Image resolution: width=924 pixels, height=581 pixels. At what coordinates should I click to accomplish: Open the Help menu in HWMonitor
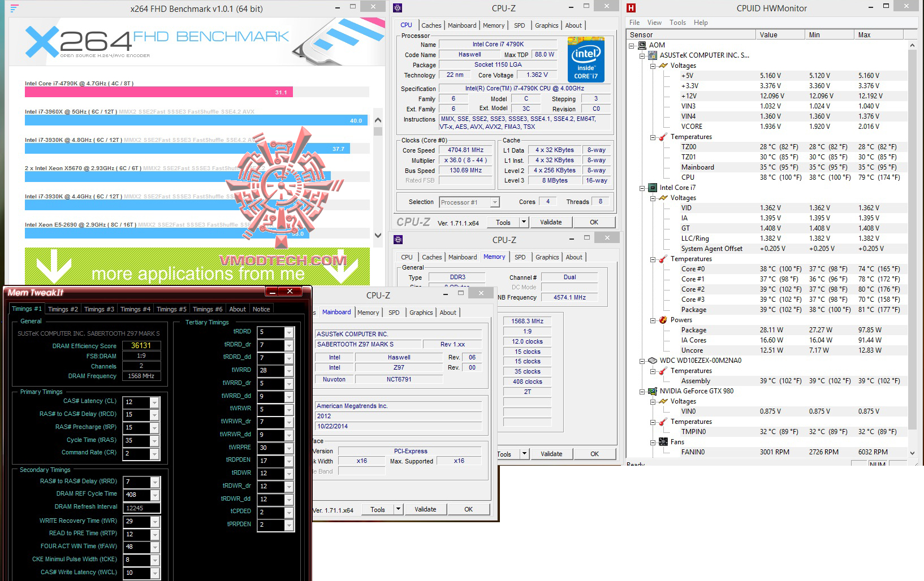[x=701, y=23]
